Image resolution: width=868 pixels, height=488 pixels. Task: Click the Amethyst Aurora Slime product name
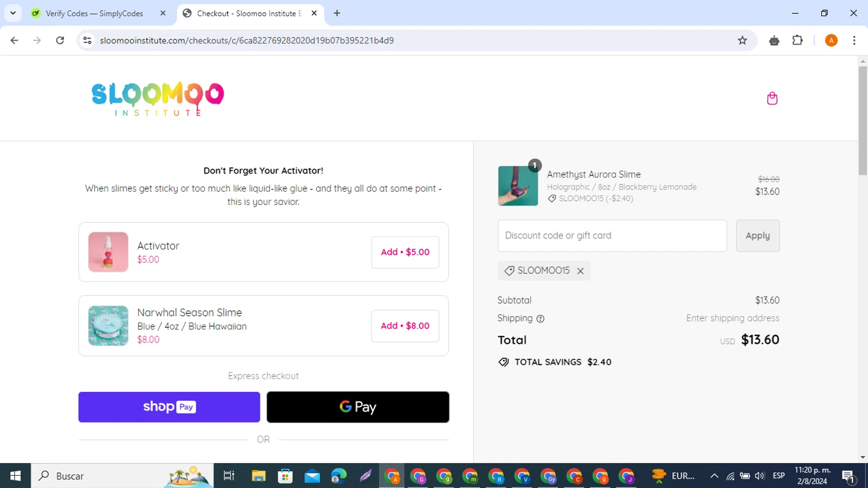click(594, 174)
